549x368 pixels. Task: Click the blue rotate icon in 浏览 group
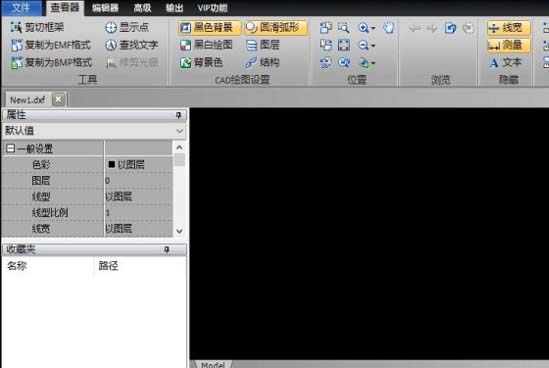(x=450, y=27)
